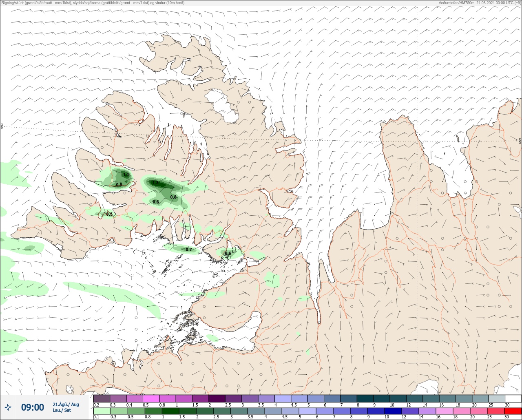Select the light gray 25 swatch, upper legend

(496, 398)
